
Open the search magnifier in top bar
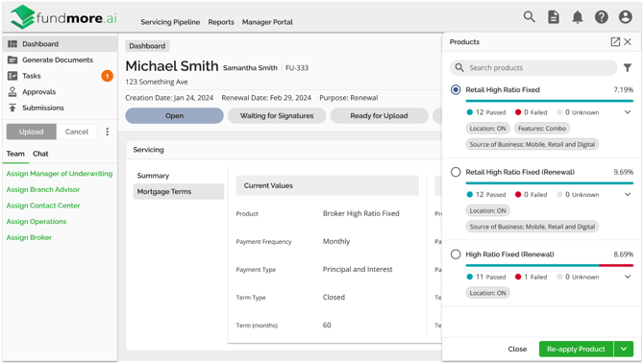pos(529,17)
